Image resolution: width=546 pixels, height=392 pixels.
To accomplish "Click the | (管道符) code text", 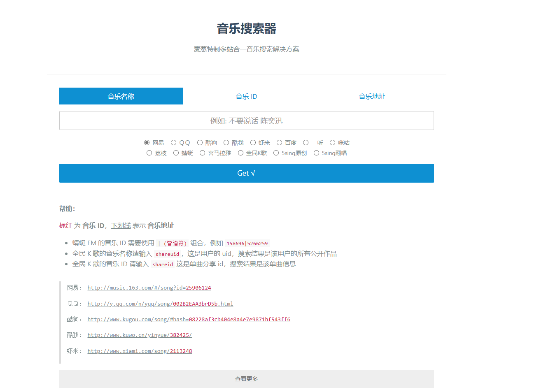I will [172, 244].
